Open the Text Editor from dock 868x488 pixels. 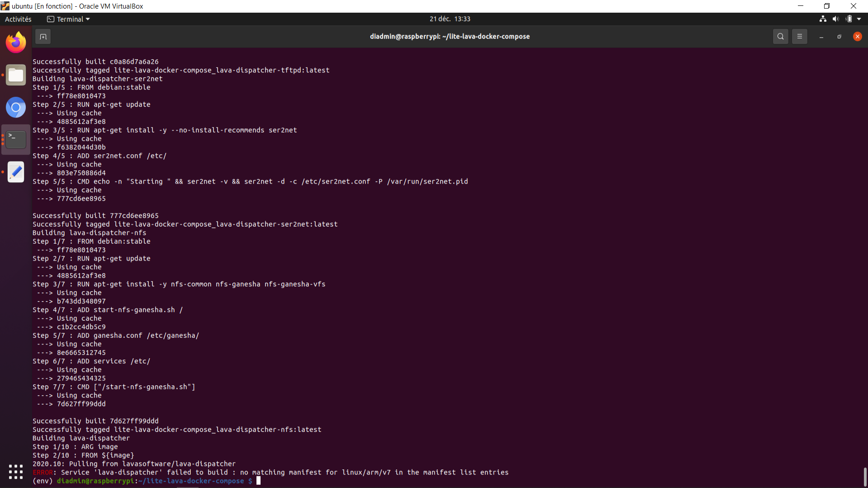16,172
